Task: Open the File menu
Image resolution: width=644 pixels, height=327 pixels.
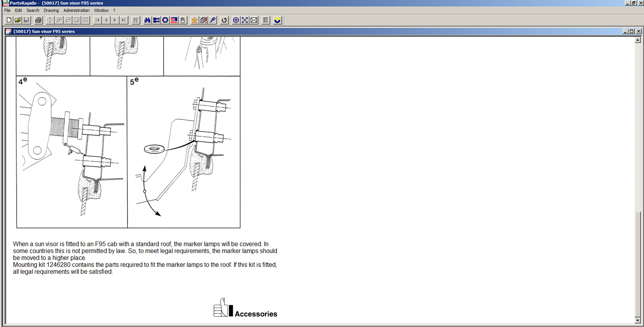Action: click(x=7, y=10)
